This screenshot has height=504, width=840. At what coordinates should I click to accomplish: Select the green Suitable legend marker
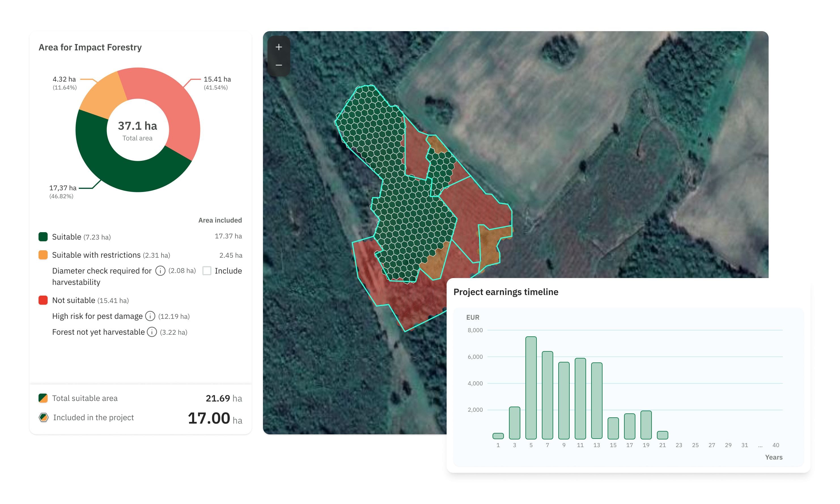click(43, 237)
